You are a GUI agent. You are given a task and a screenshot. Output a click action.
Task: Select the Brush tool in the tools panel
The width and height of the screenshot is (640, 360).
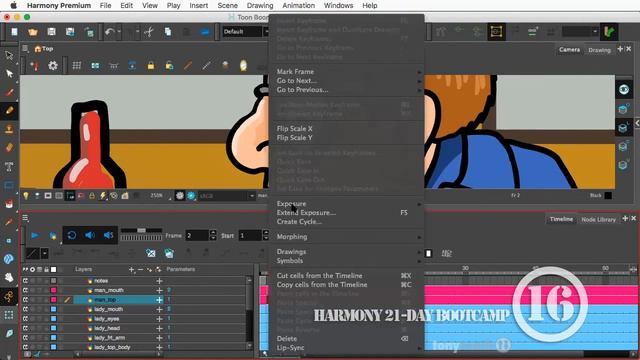point(9,92)
